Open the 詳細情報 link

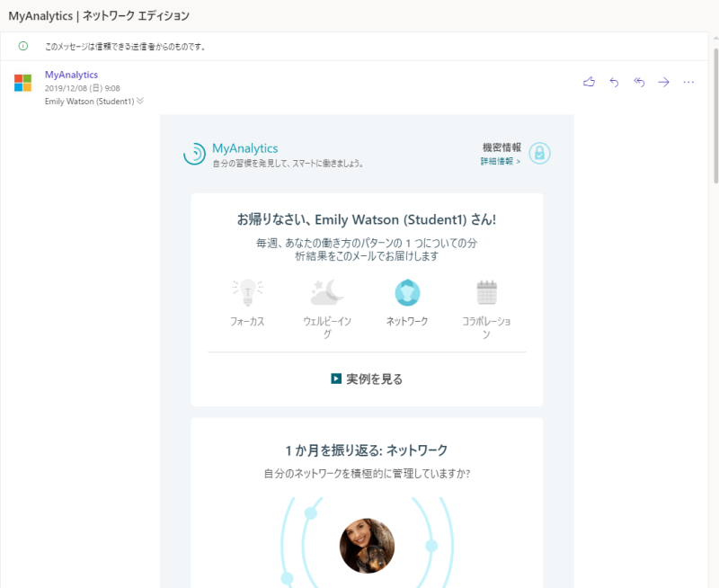(501, 161)
